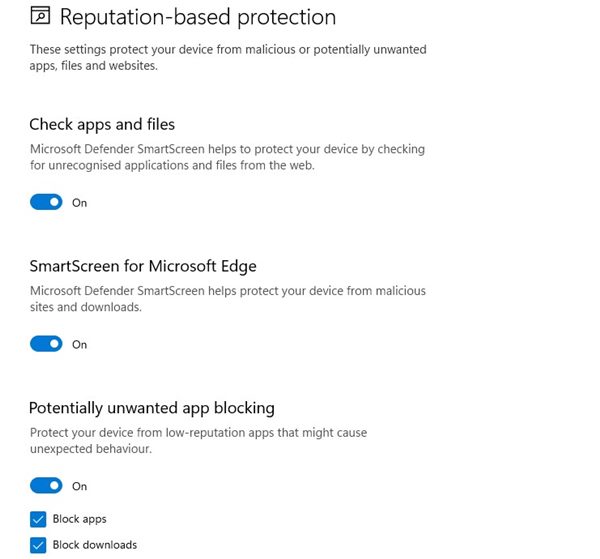This screenshot has height=559, width=600.
Task: Click the Potentially unwanted app blocking heading
Action: 152,408
